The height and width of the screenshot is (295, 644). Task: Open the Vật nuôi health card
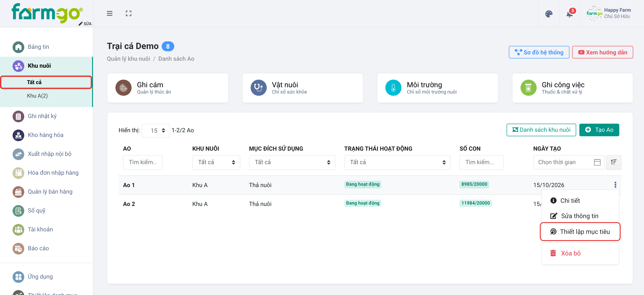point(302,88)
